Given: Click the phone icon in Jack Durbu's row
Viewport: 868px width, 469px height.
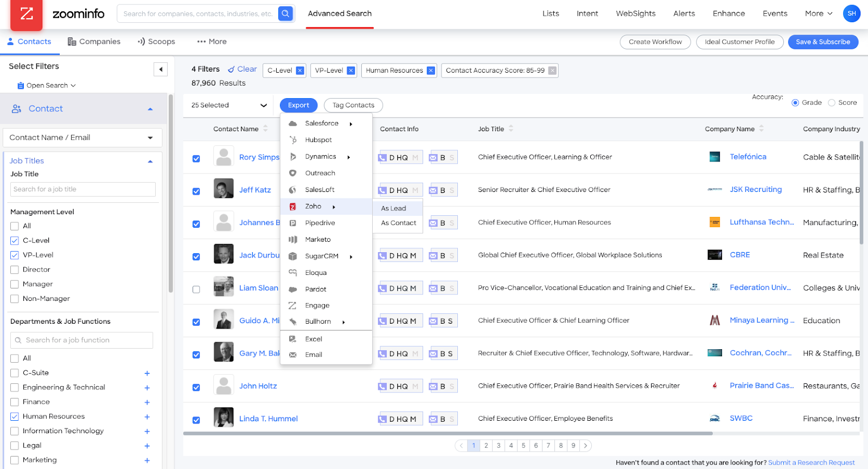Looking at the screenshot, I should [x=383, y=256].
